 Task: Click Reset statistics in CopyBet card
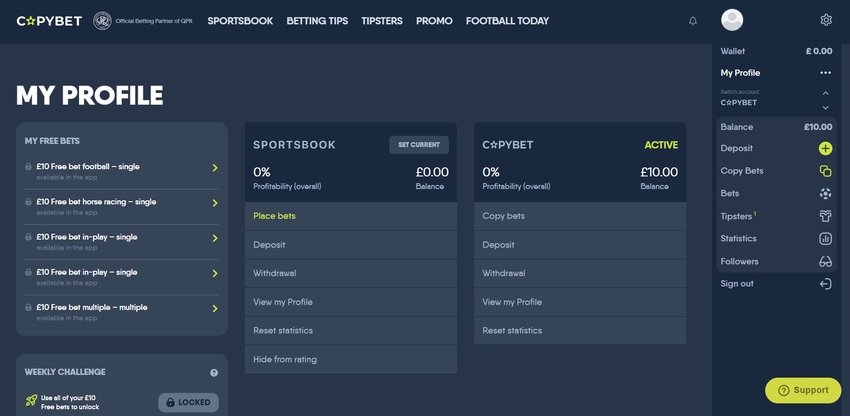click(580, 330)
